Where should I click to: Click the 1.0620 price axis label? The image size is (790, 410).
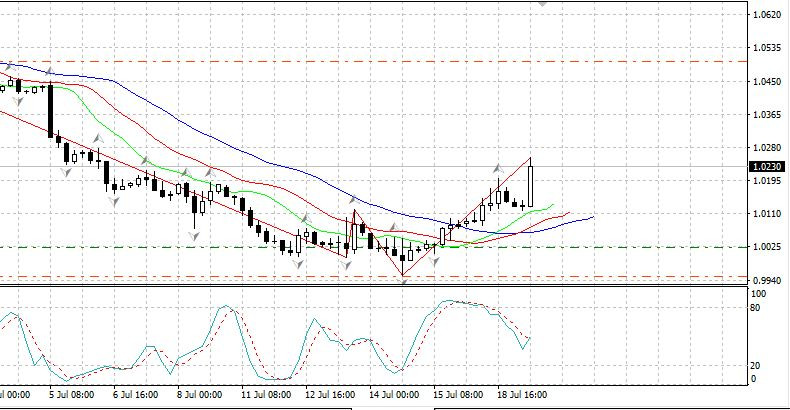766,15
